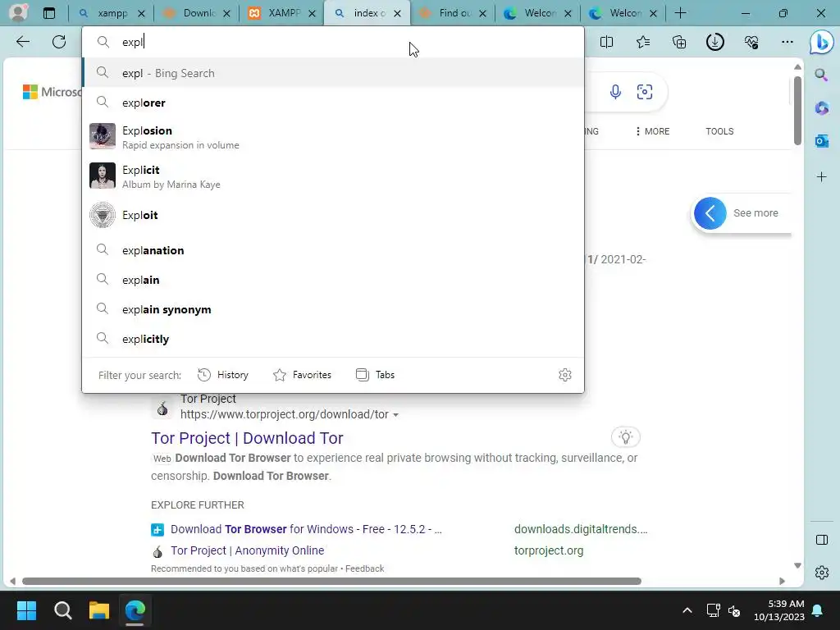
Task: Select the 'explain' suggestion
Action: click(x=333, y=280)
